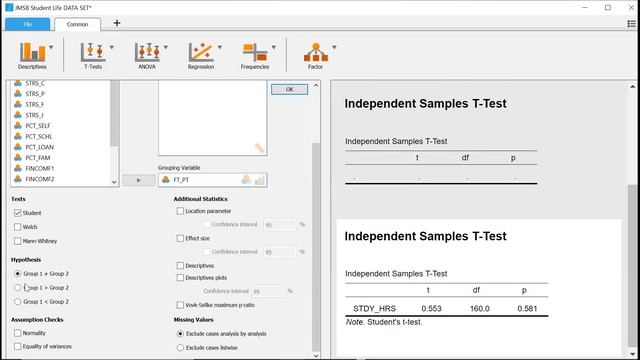640x360 pixels.
Task: Click the options panel scrollbar thumb
Action: (316, 246)
